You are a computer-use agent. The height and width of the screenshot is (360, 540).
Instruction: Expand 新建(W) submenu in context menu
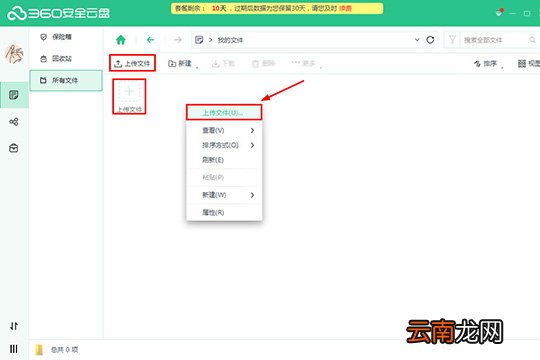point(224,195)
